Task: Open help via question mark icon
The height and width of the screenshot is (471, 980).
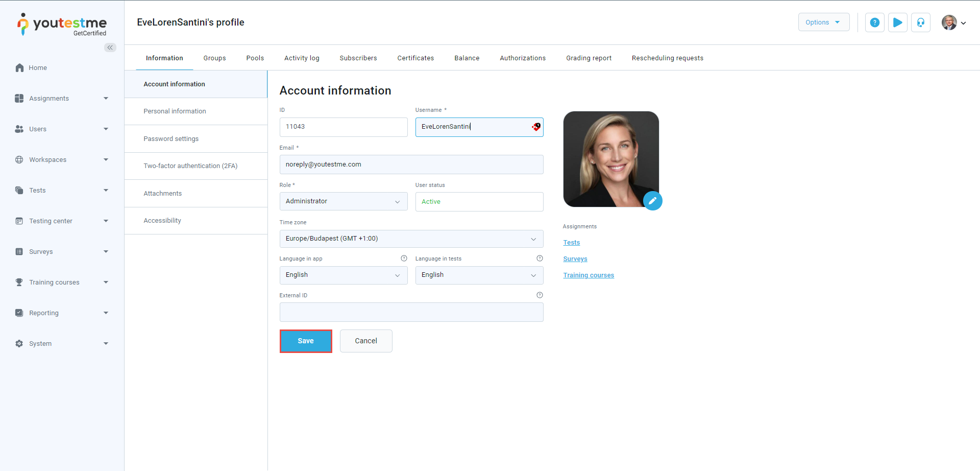Action: (x=875, y=22)
